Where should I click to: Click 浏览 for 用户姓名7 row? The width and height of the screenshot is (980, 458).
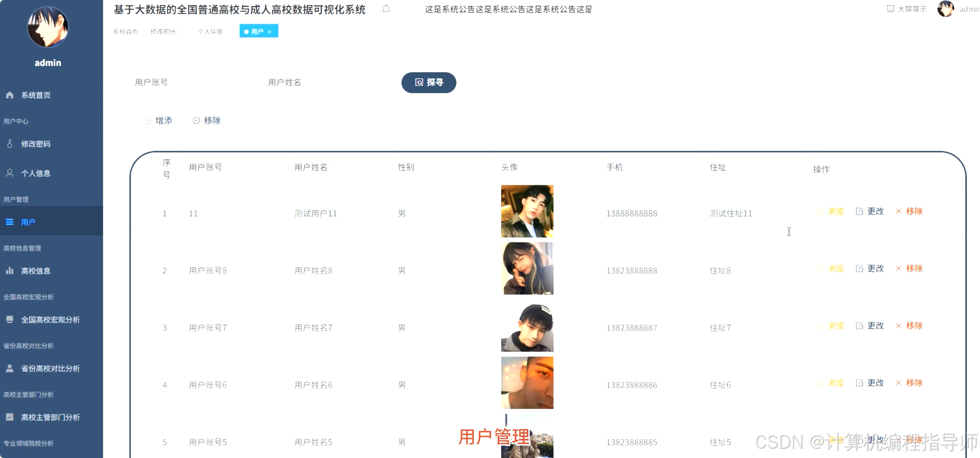click(x=830, y=325)
